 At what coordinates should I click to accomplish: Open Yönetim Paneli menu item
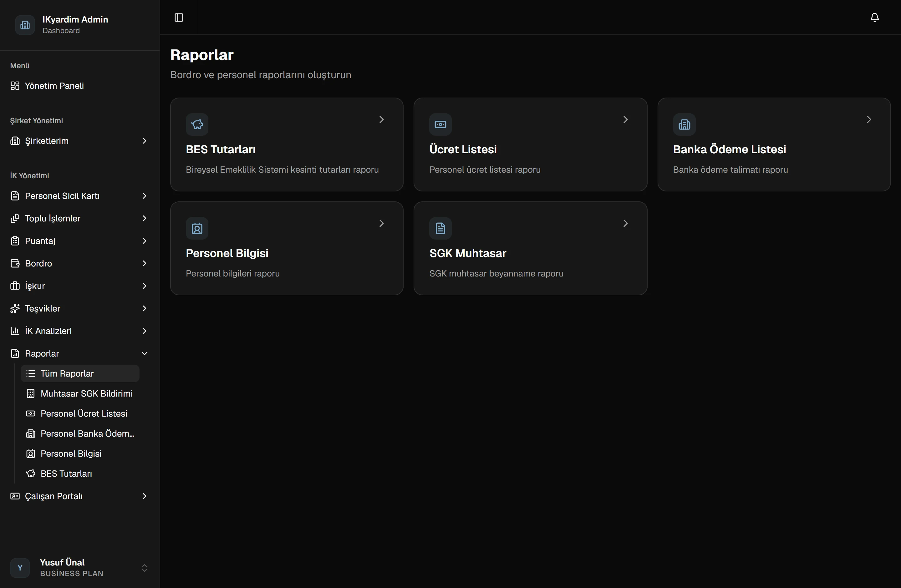[x=80, y=86]
